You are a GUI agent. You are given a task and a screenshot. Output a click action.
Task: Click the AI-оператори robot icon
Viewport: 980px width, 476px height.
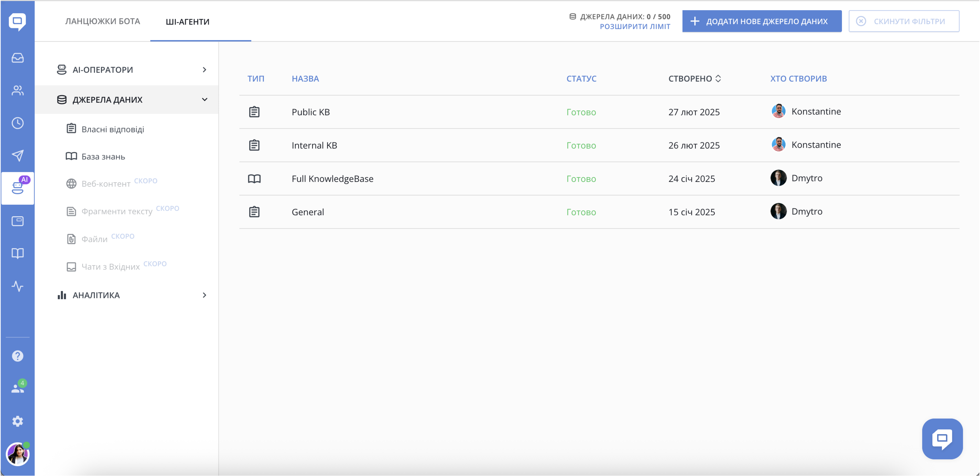62,70
